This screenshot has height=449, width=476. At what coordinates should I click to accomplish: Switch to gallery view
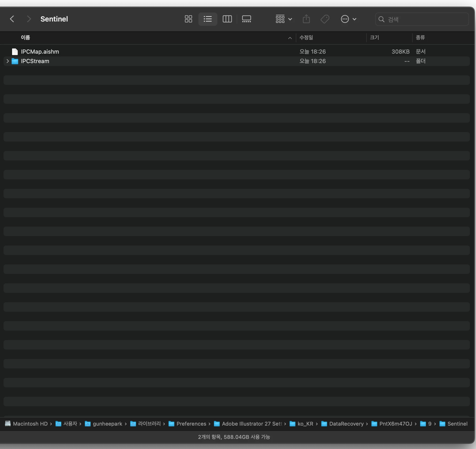[x=246, y=19]
